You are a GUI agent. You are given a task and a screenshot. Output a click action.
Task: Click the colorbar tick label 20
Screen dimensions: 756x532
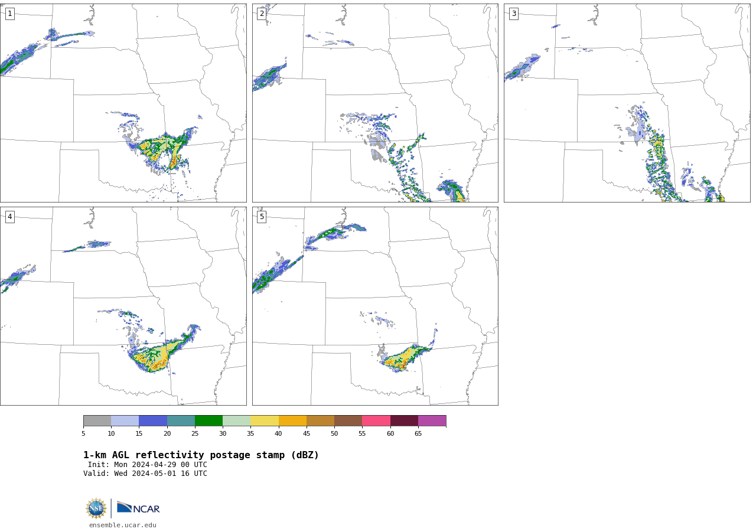click(167, 433)
